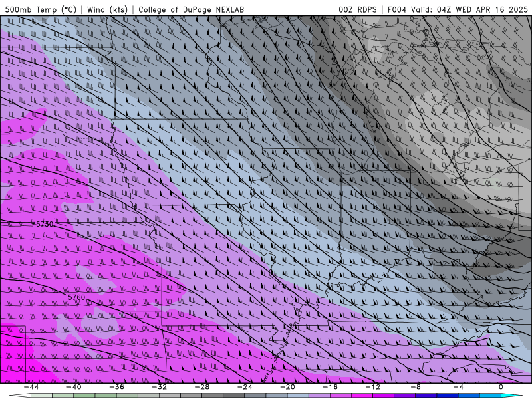Click the -20 colorbar tick label
The height and width of the screenshot is (399, 532).
point(287,387)
